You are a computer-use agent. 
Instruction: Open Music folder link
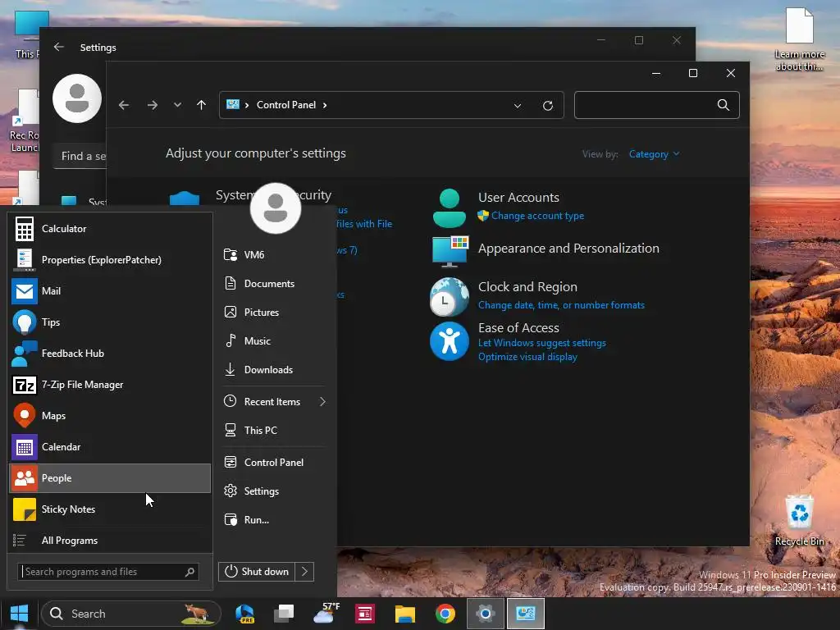coord(273,340)
